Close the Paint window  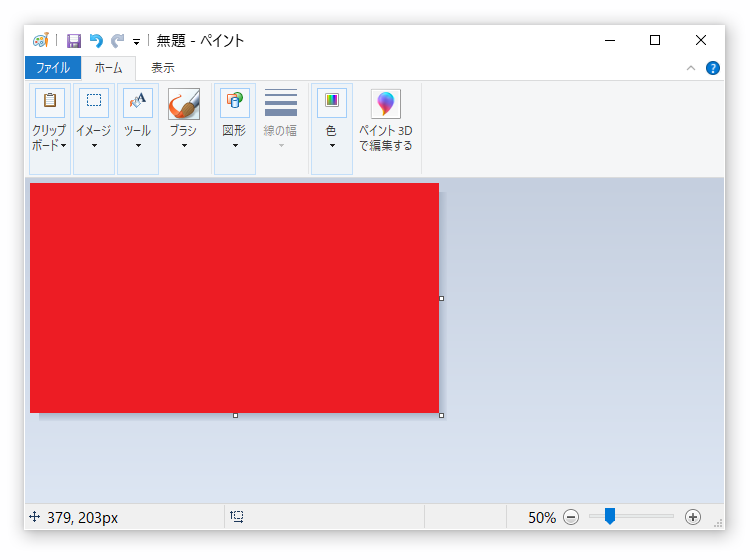(701, 41)
